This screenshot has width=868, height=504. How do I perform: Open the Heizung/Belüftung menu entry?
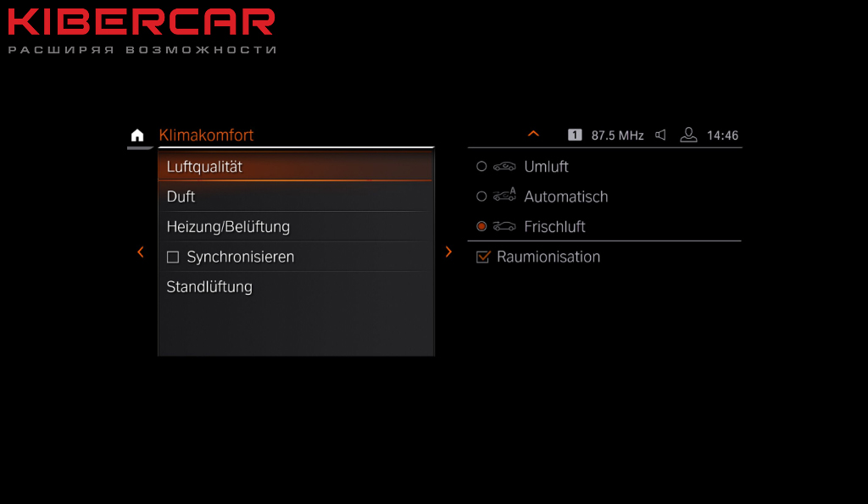(x=295, y=226)
